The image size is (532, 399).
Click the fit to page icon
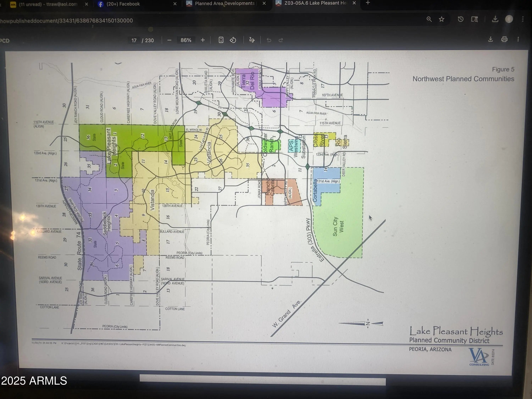point(221,40)
